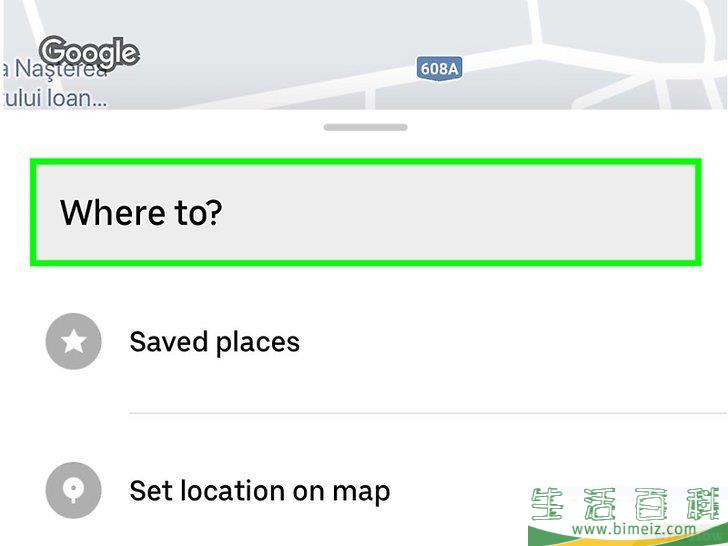Tap the "Where to?" destination field
728x546 pixels.
click(363, 213)
